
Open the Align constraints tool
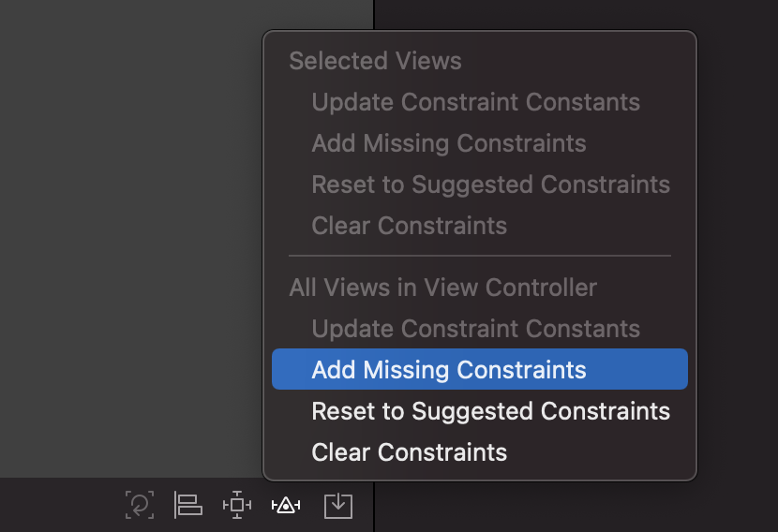point(188,505)
